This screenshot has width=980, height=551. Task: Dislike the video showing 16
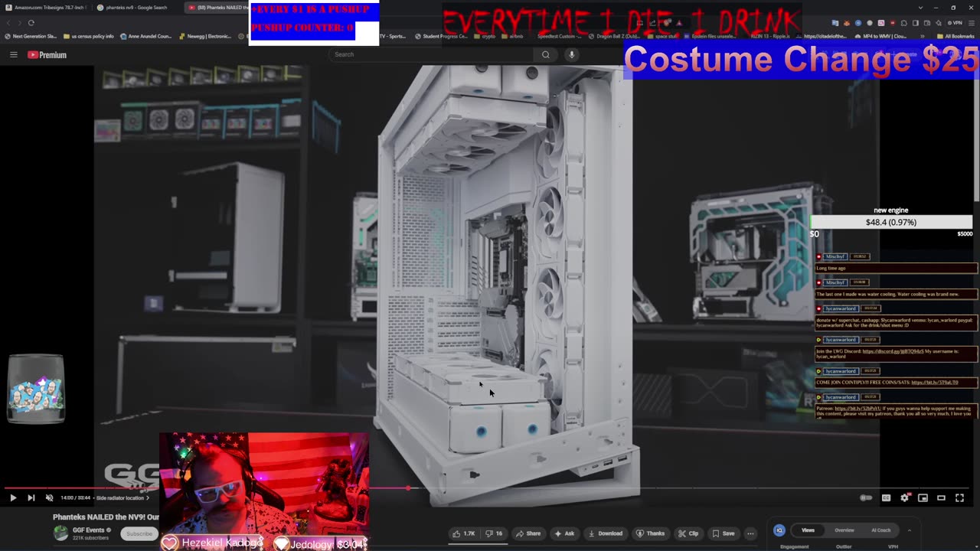tap(495, 533)
